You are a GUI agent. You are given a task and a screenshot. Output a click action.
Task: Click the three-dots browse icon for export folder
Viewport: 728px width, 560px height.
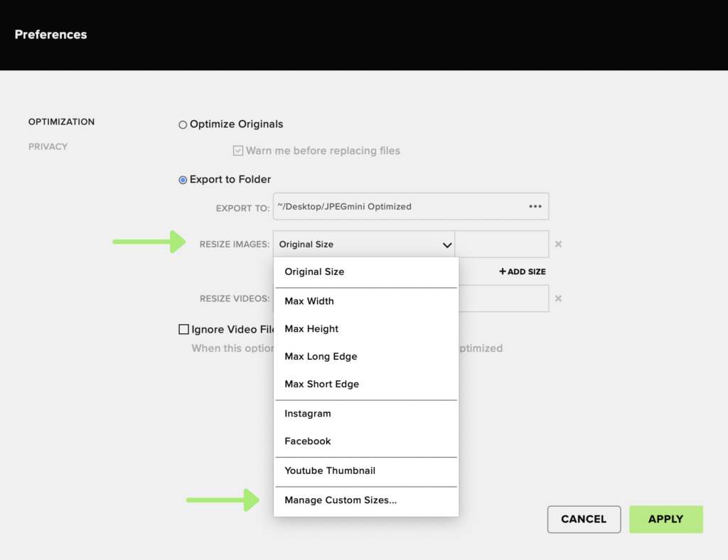[x=535, y=207]
